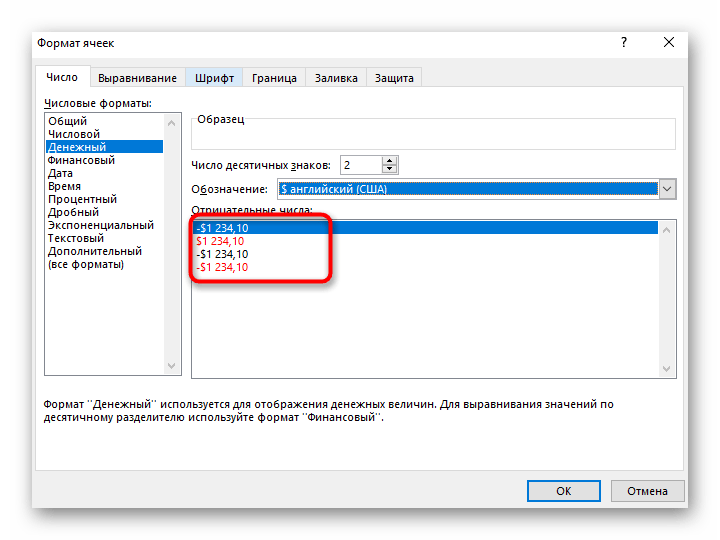Open the Шрифт tab
Viewport: 720px width, 540px height.
point(214,78)
